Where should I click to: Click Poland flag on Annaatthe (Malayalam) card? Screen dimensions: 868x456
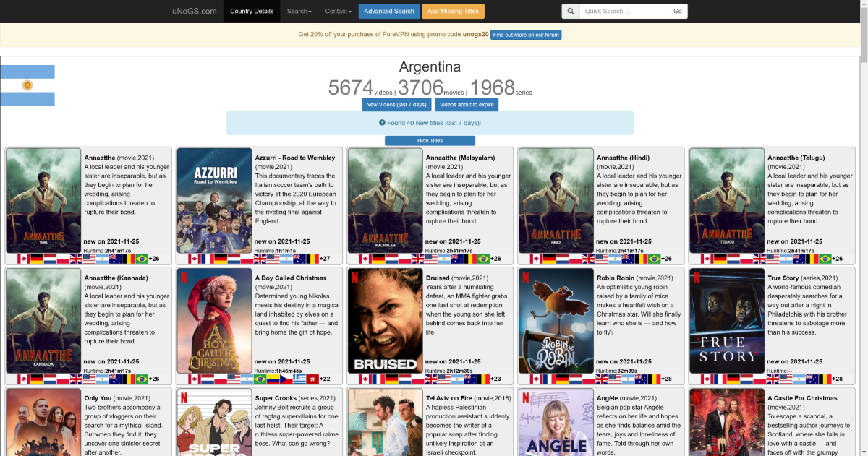click(404, 258)
